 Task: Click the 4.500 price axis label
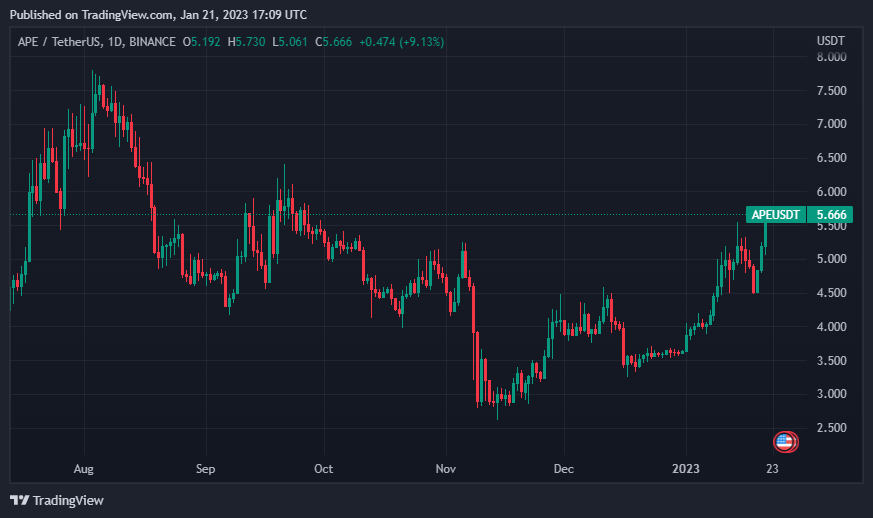tap(831, 292)
